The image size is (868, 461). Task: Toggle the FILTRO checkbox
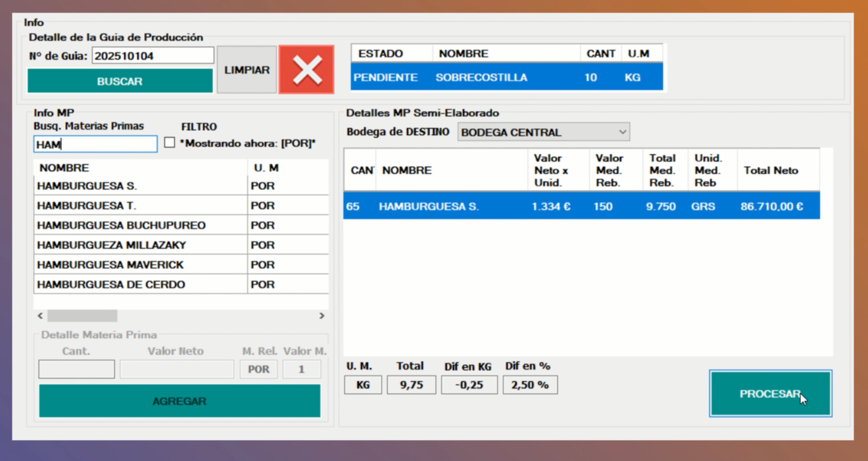[170, 143]
